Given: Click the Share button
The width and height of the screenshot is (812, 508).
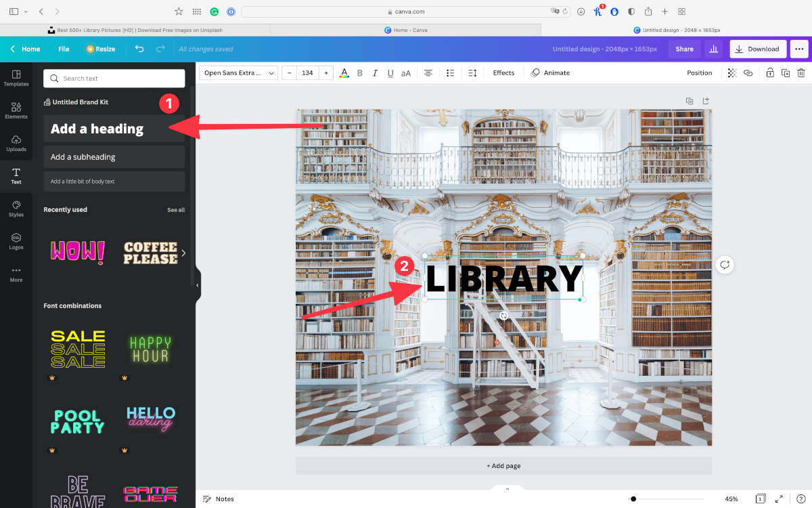Looking at the screenshot, I should click(684, 49).
